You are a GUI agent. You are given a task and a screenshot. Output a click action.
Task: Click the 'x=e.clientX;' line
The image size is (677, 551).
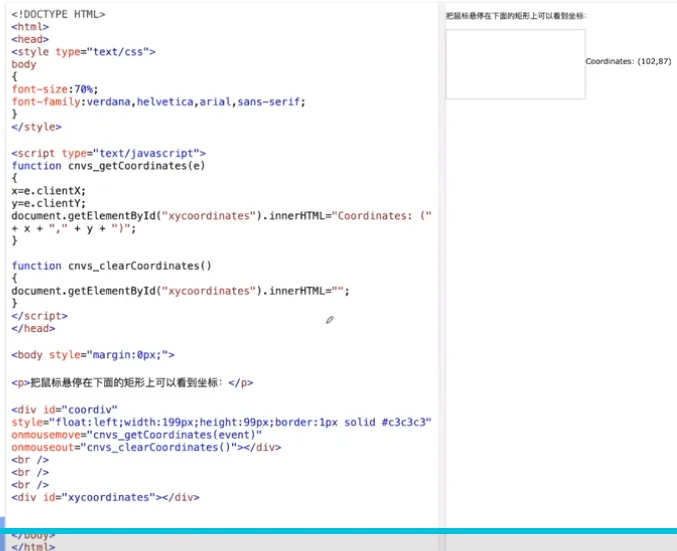49,191
